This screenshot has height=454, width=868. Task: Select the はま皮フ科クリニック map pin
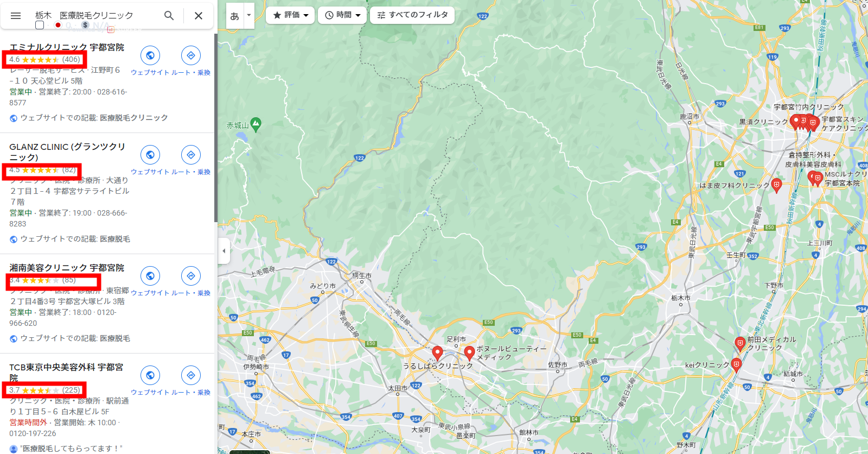[776, 185]
